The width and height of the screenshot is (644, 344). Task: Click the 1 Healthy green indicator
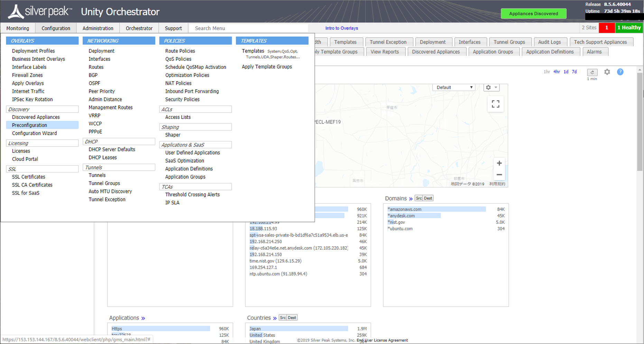point(629,28)
